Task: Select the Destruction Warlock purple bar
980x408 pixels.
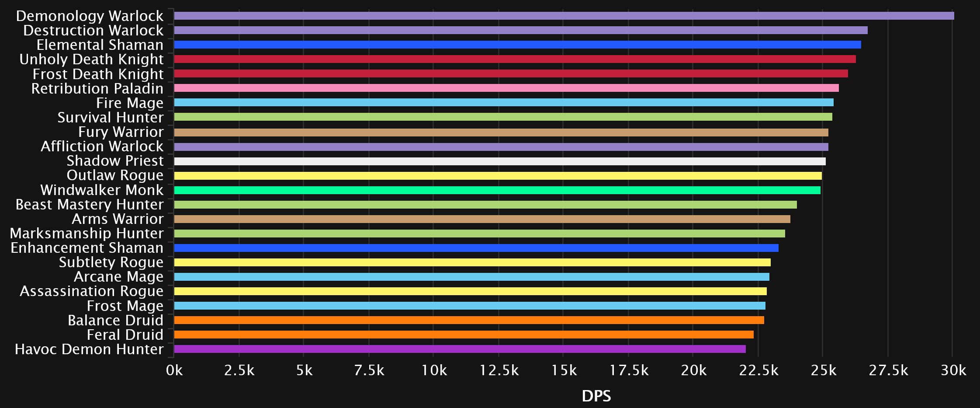Action: tap(520, 30)
